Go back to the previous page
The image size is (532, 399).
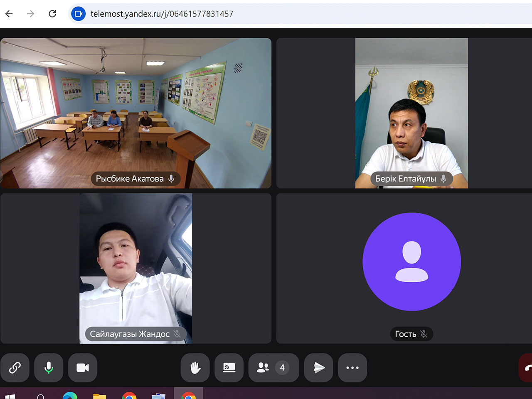9,14
